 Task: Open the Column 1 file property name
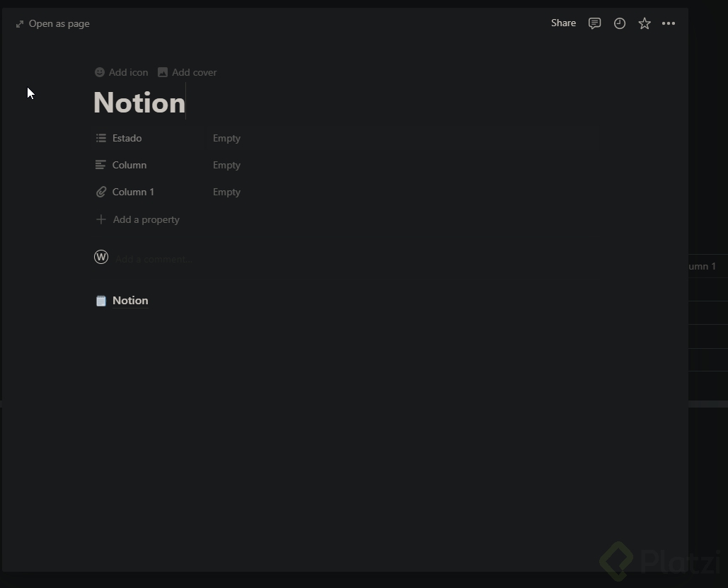(x=133, y=192)
